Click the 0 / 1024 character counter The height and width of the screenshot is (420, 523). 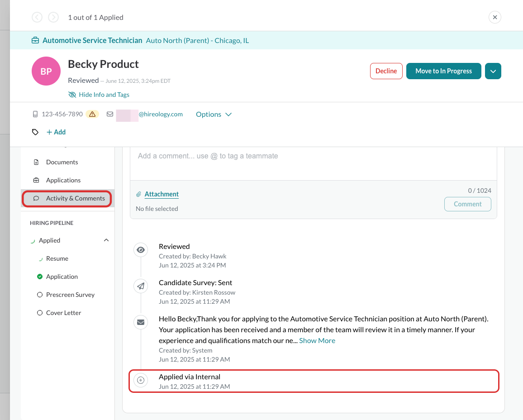coord(479,191)
